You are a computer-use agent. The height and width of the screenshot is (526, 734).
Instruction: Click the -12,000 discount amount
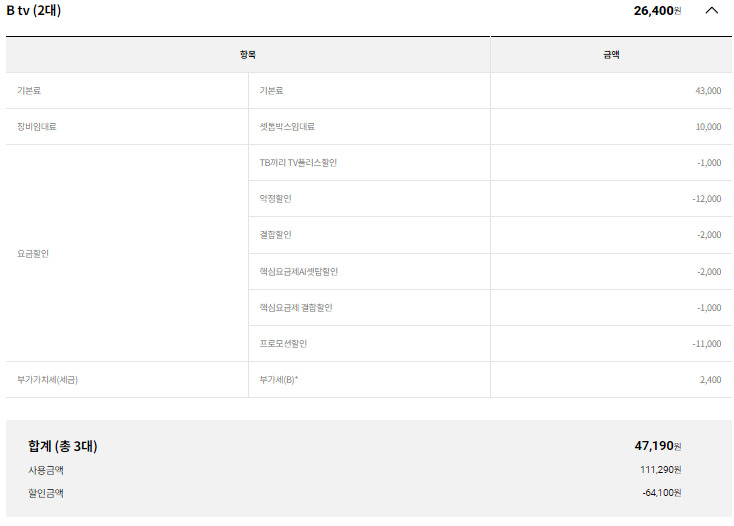(705, 199)
